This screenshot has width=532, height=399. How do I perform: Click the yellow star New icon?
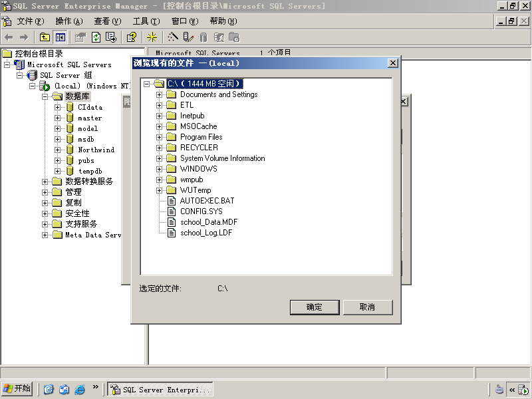(152, 37)
